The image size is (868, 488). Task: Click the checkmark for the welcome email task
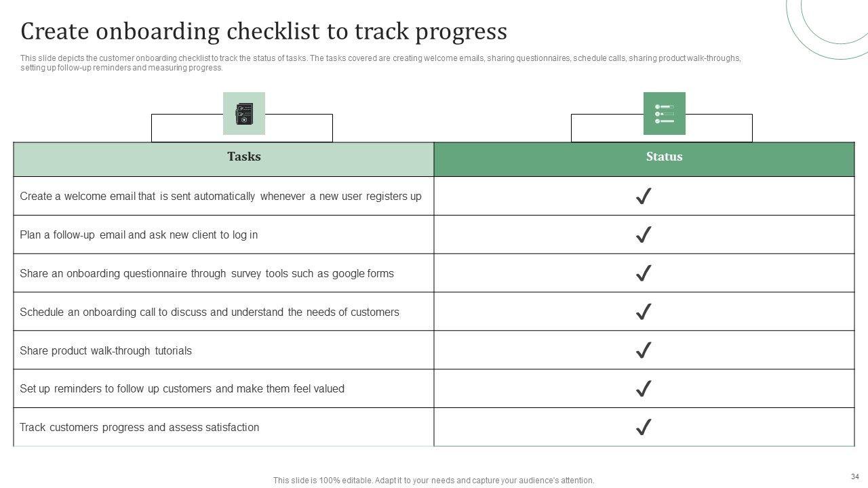(644, 197)
